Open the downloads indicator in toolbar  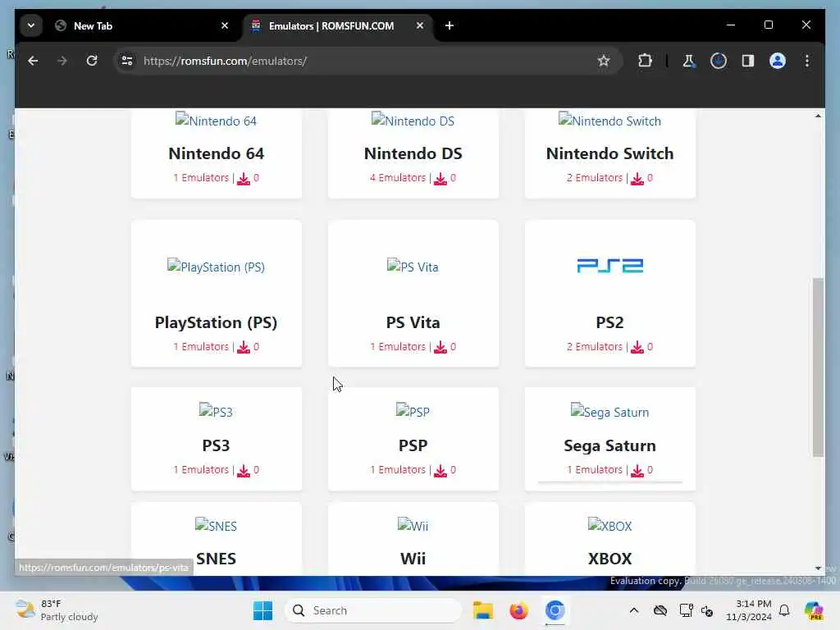pyautogui.click(x=719, y=61)
